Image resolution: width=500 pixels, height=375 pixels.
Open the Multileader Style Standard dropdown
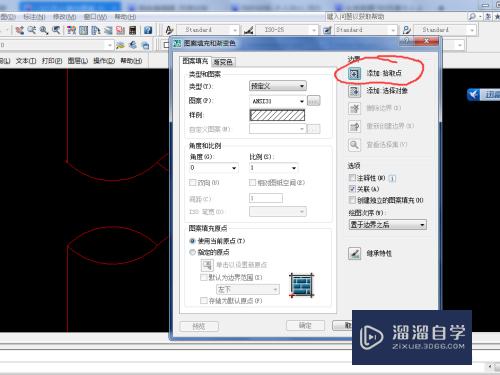coord(445,30)
